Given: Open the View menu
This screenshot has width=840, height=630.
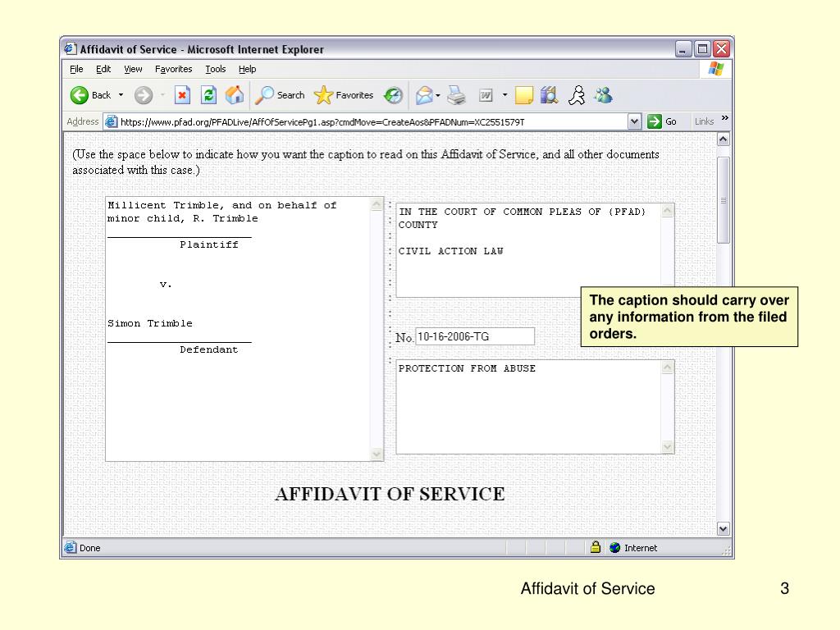Looking at the screenshot, I should (x=133, y=69).
